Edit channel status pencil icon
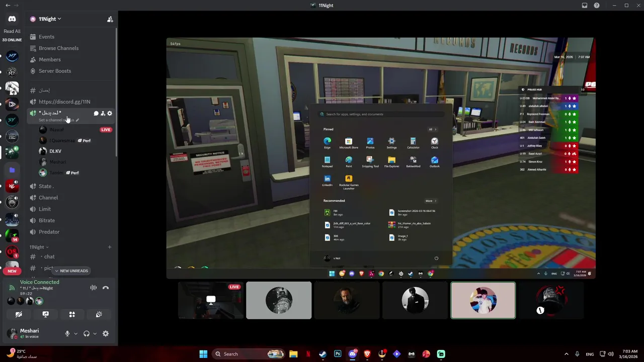The image size is (644, 362). (77, 120)
